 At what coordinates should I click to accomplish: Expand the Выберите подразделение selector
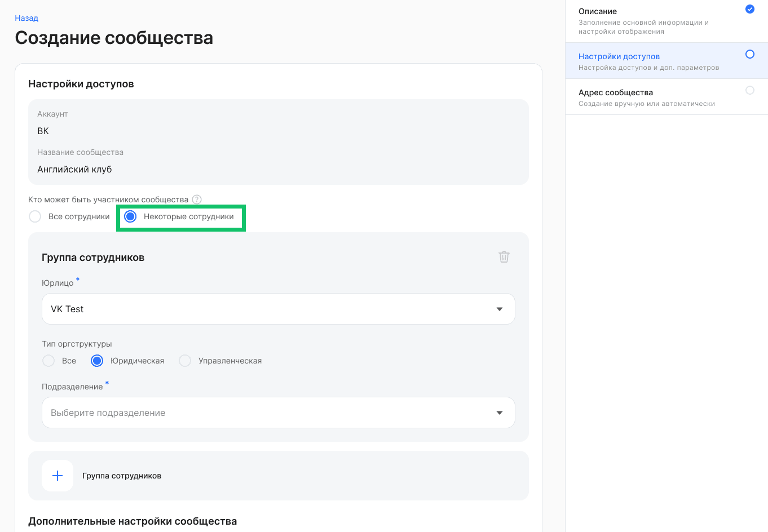click(x=278, y=413)
